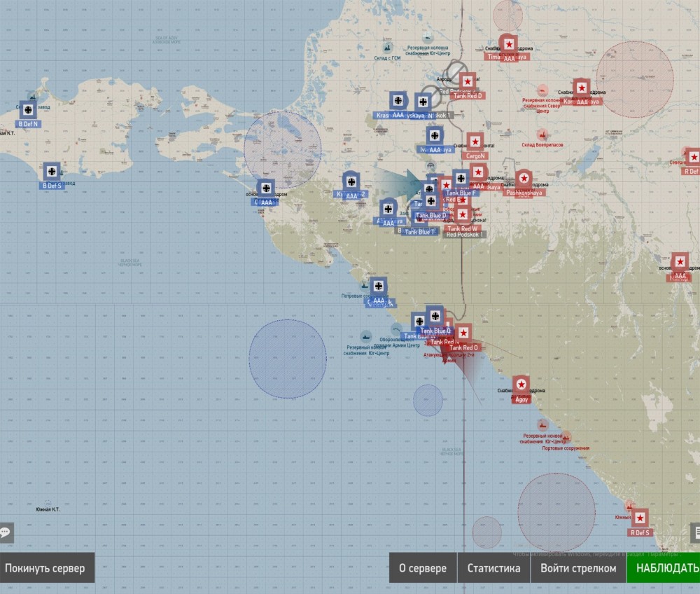Select the red Korenovskaya airfield star icon
700x594 pixels.
pos(581,88)
